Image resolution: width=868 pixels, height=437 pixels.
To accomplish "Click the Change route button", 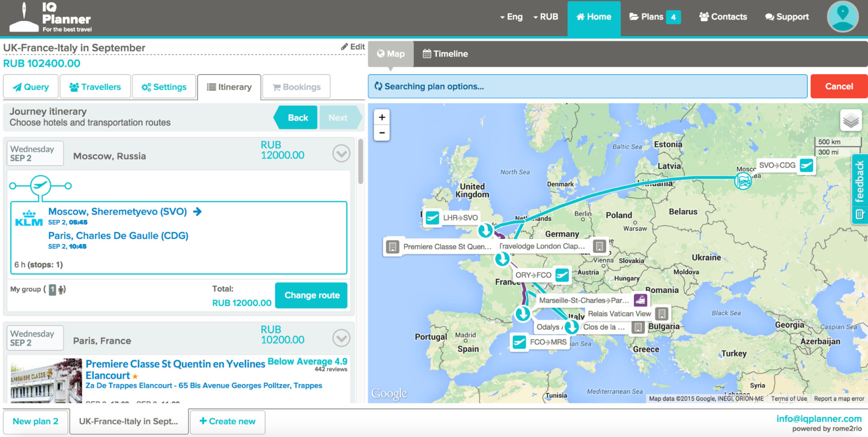I will pos(311,295).
